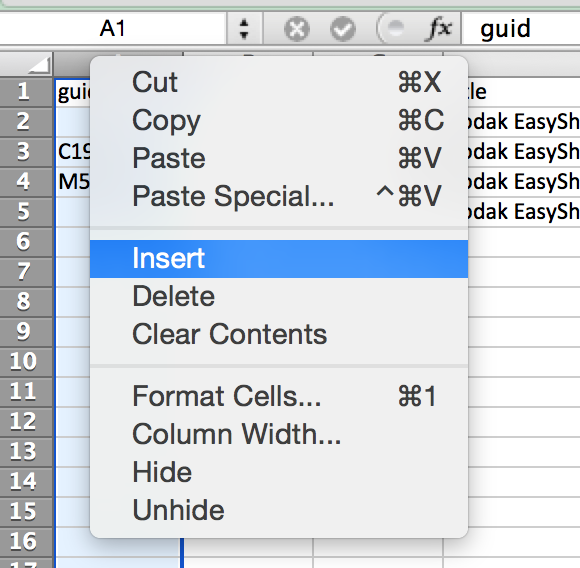Select the highlighted Insert menu item

[279, 258]
